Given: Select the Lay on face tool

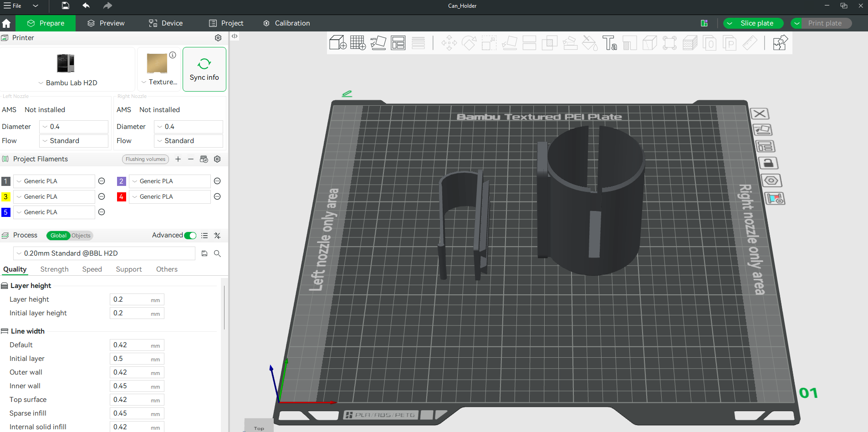Looking at the screenshot, I should 509,43.
